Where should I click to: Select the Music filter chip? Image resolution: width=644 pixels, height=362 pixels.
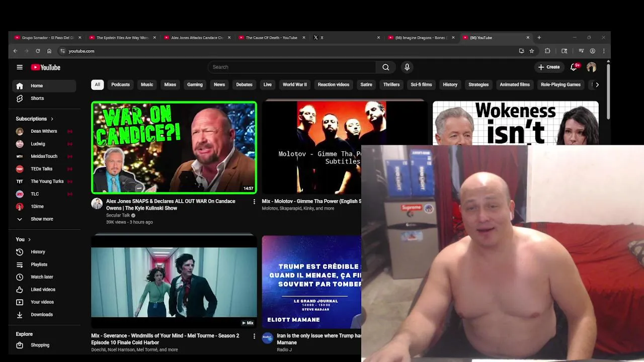coord(147,85)
